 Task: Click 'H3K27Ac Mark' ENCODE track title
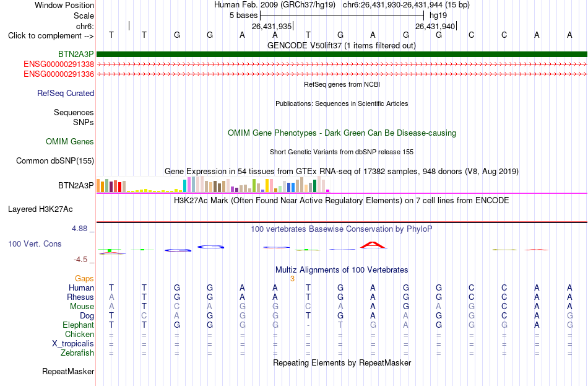pyautogui.click(x=342, y=201)
